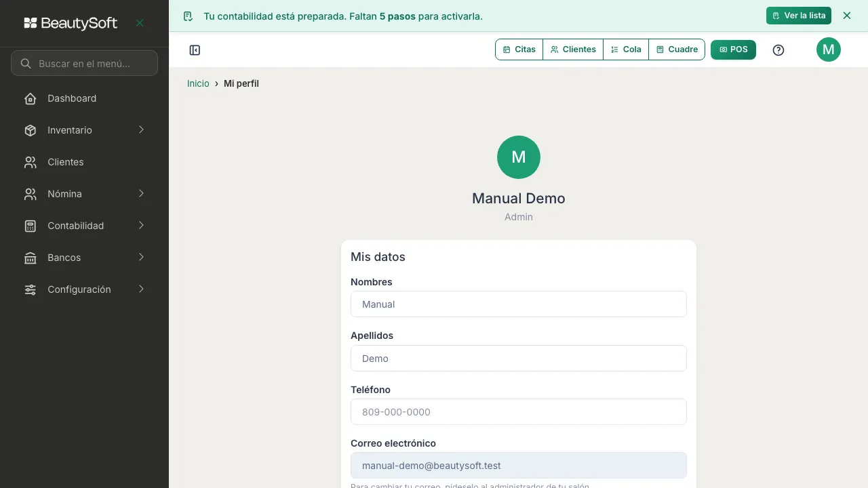Click the Correo electrónico field
868x488 pixels.
519,466
